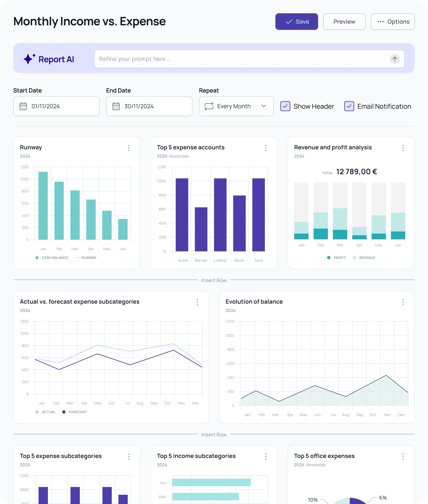The image size is (428, 504).
Task: Edit the End Date field 30/11/2024
Action: click(149, 106)
